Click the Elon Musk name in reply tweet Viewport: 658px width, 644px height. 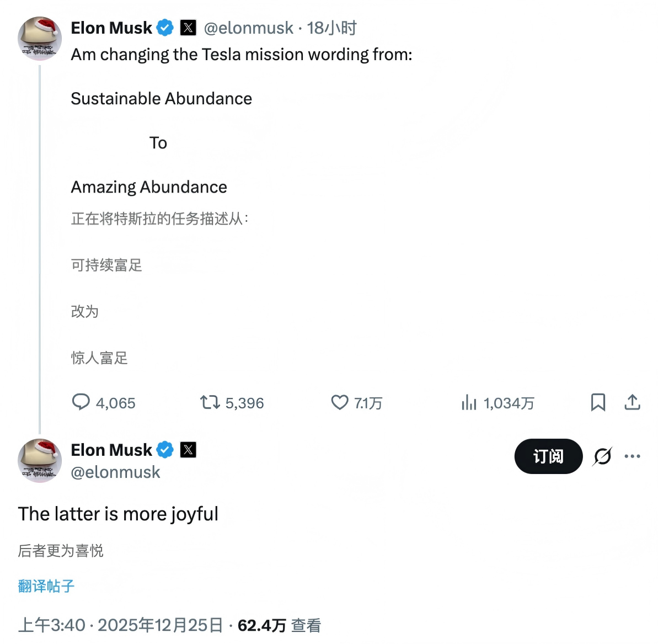[x=111, y=450]
